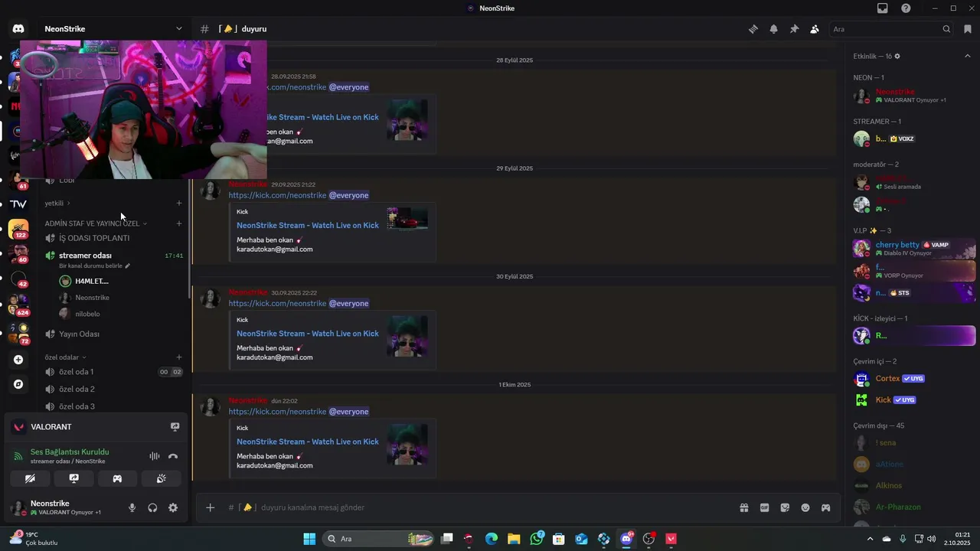Add channel to özel odalar category
The width and height of the screenshot is (980, 551).
(x=179, y=357)
